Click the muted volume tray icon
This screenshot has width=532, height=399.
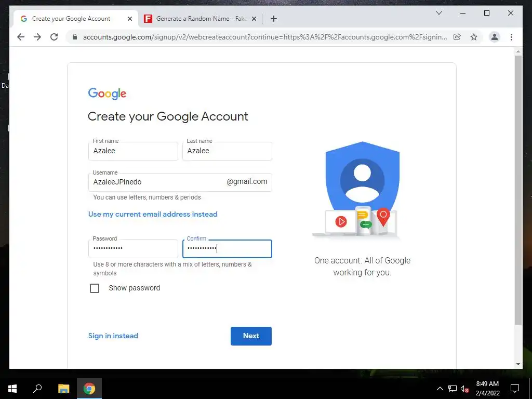tap(464, 389)
